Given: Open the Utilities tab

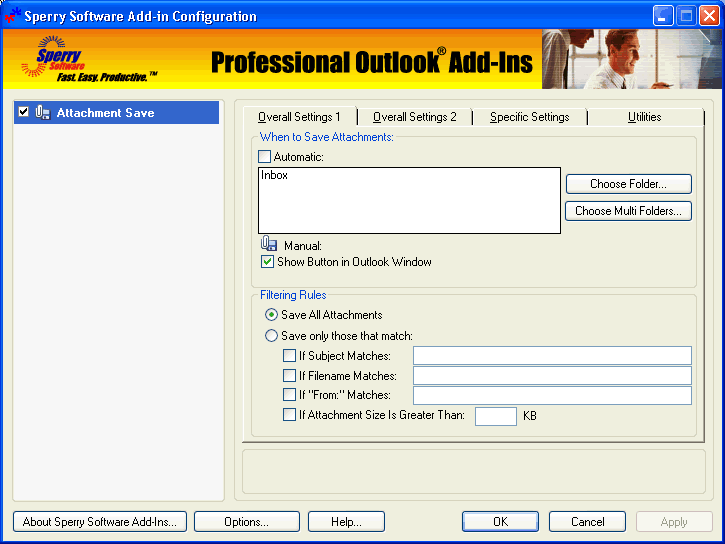Looking at the screenshot, I should click(645, 117).
